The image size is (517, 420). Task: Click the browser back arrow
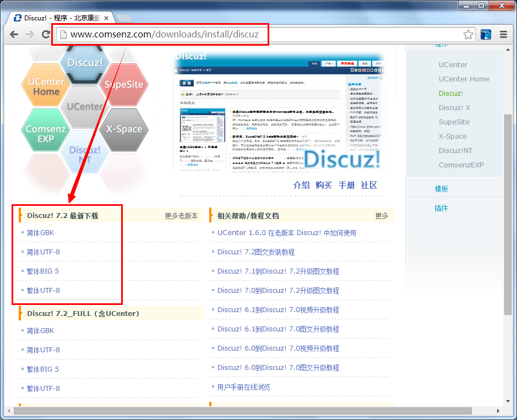[14, 34]
